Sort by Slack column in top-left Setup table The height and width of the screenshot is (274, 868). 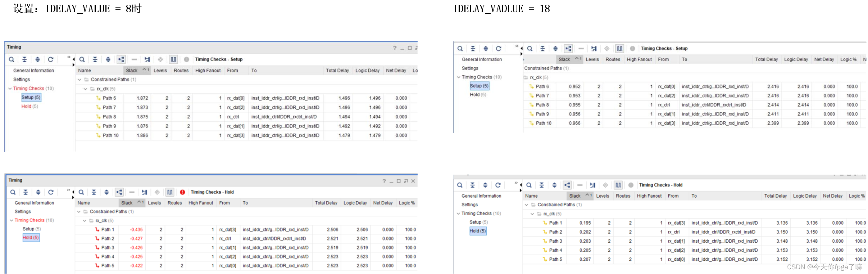click(137, 71)
